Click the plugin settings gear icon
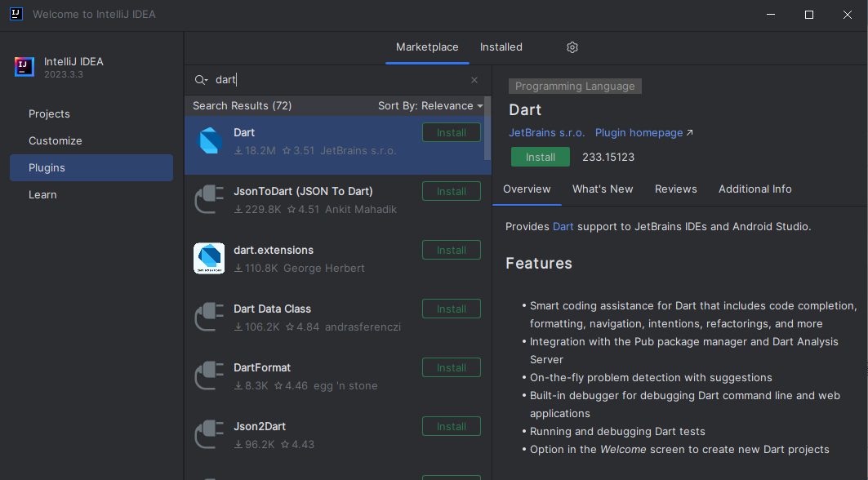This screenshot has width=868, height=480. [x=572, y=47]
